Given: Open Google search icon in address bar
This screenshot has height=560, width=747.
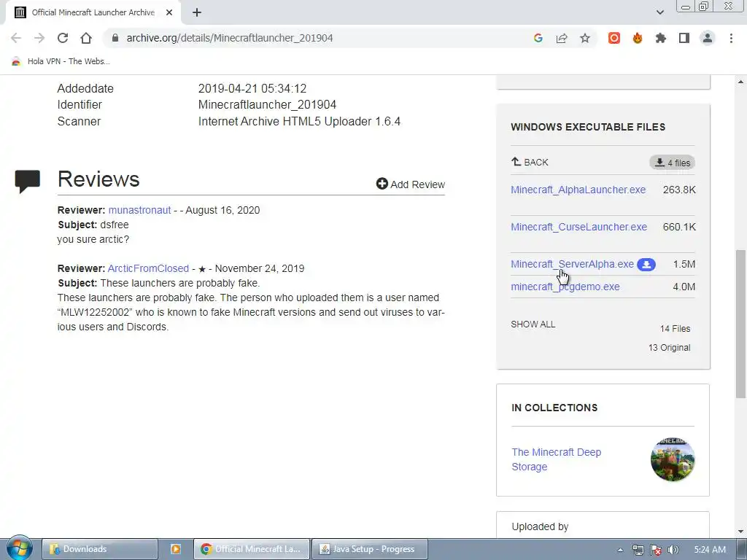Looking at the screenshot, I should (x=538, y=38).
